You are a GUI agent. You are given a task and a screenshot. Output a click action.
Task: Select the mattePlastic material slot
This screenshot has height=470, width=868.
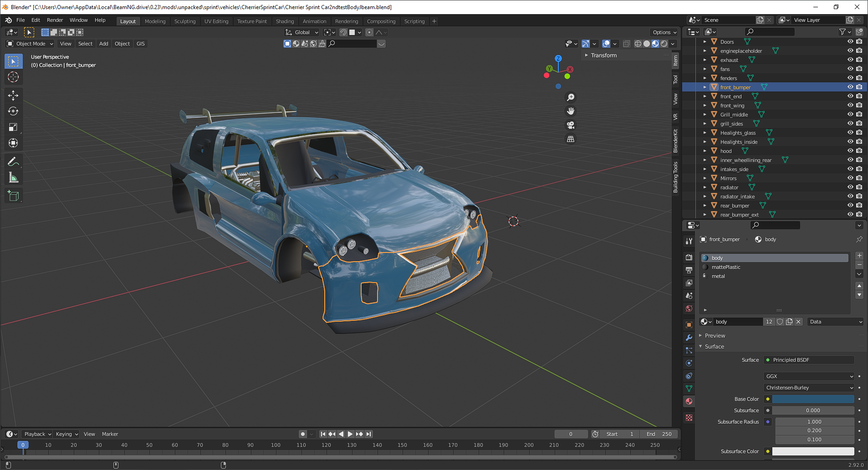[x=726, y=267]
